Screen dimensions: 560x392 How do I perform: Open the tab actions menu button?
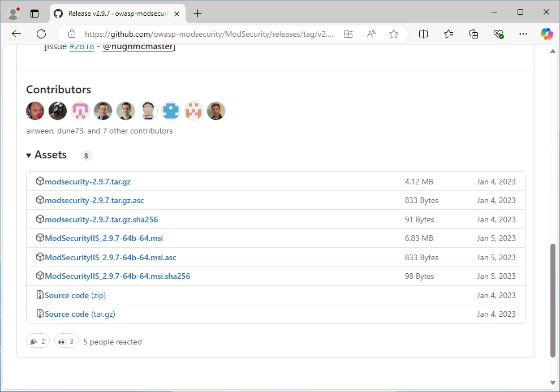(35, 13)
